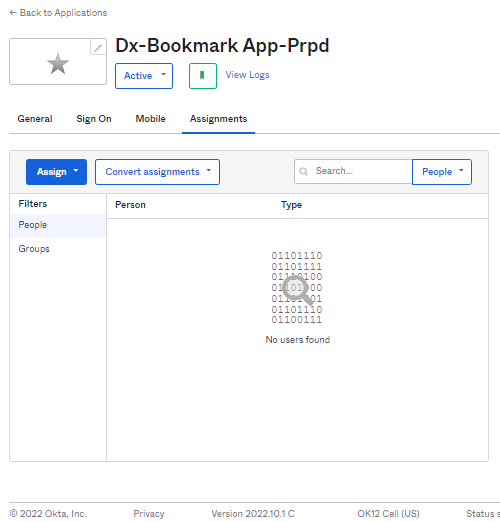Viewport: 500px width, 522px height.
Task: Click the star app logo placeholder
Action: 58,63
